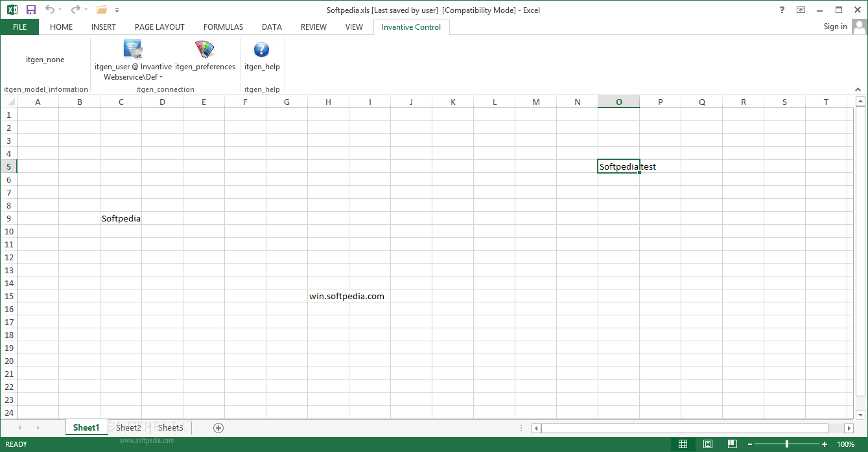Viewport: 868px width, 452px height.
Task: Switch to Page Layout view in status bar
Action: (x=707, y=444)
